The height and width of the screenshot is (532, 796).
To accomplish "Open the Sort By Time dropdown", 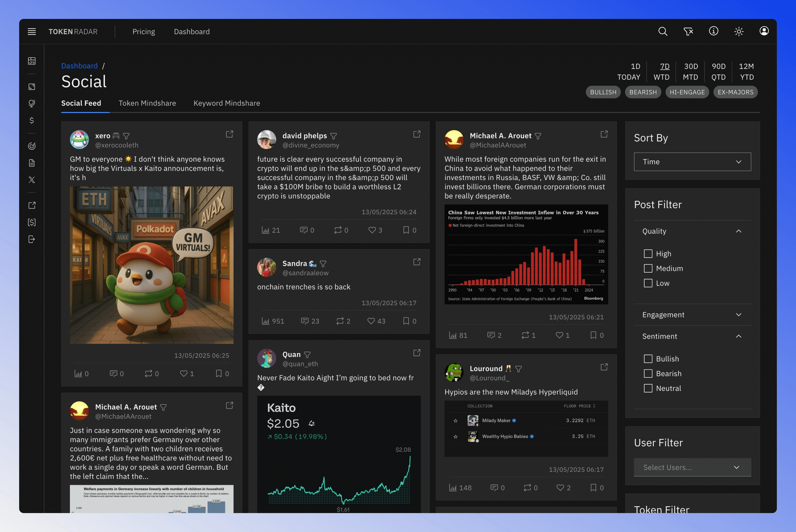I will pos(692,162).
